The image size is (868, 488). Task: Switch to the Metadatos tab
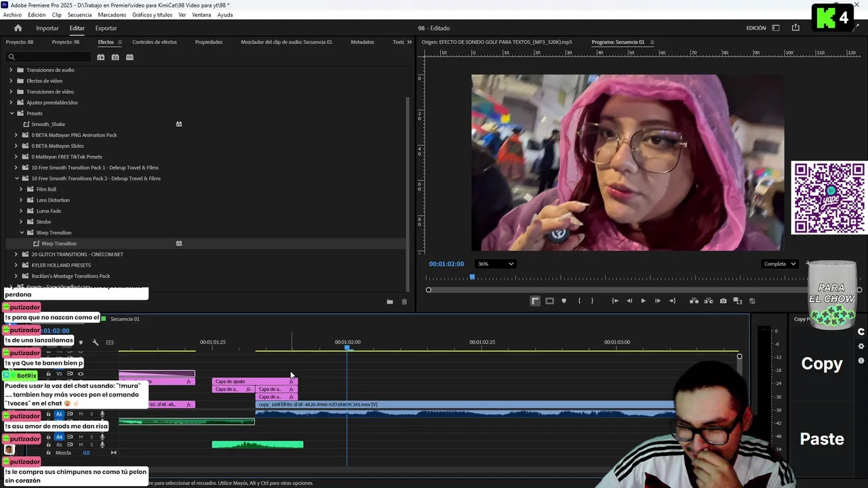click(x=362, y=42)
